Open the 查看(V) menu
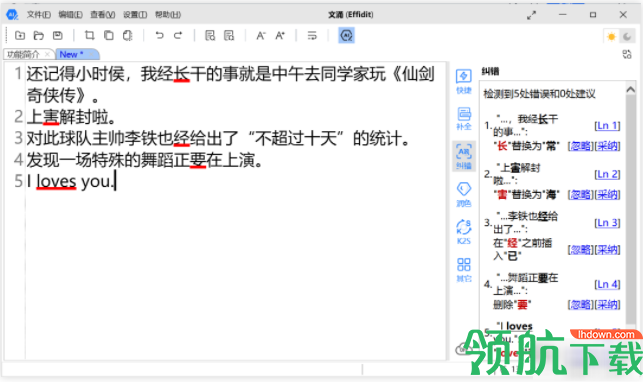The height and width of the screenshot is (382, 643). (103, 15)
